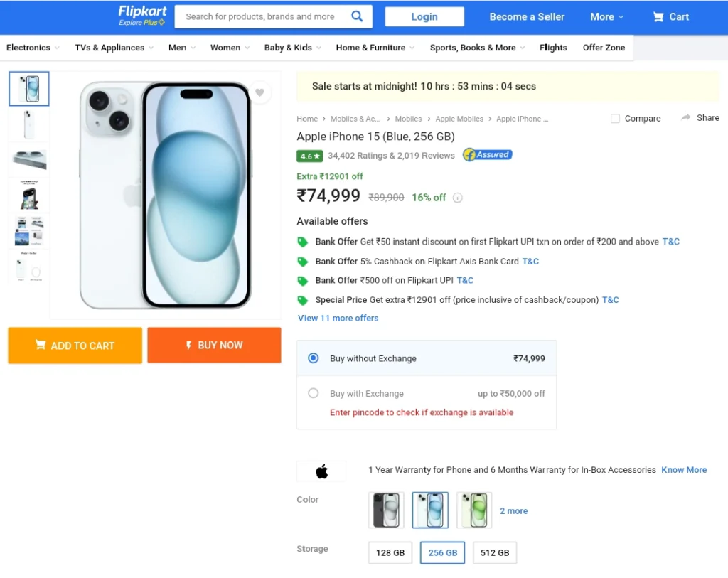Add product to wishlist with heart icon
The height and width of the screenshot is (578, 728).
tap(259, 92)
